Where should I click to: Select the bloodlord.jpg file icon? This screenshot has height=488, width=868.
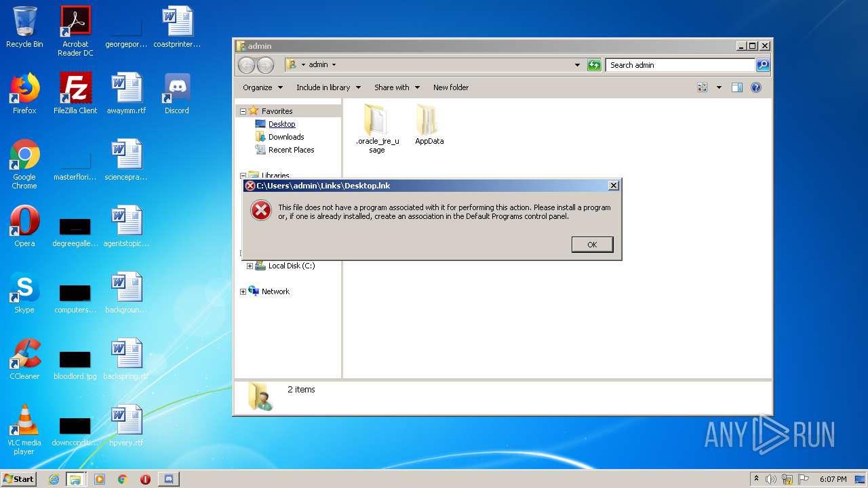[x=75, y=365]
